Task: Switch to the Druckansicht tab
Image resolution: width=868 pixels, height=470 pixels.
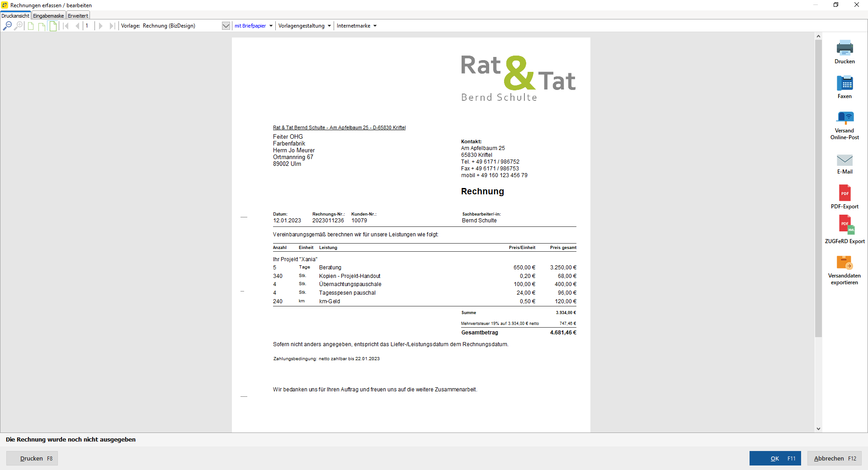Action: point(15,16)
